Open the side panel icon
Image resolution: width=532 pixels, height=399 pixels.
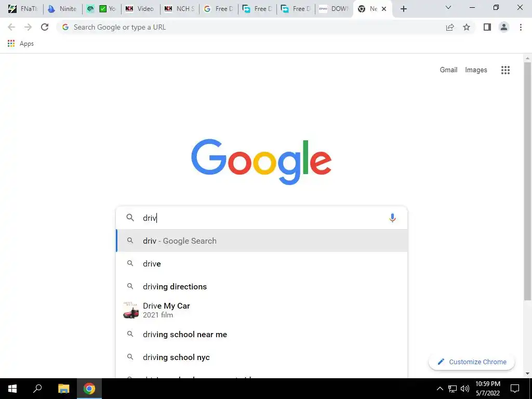point(487,27)
